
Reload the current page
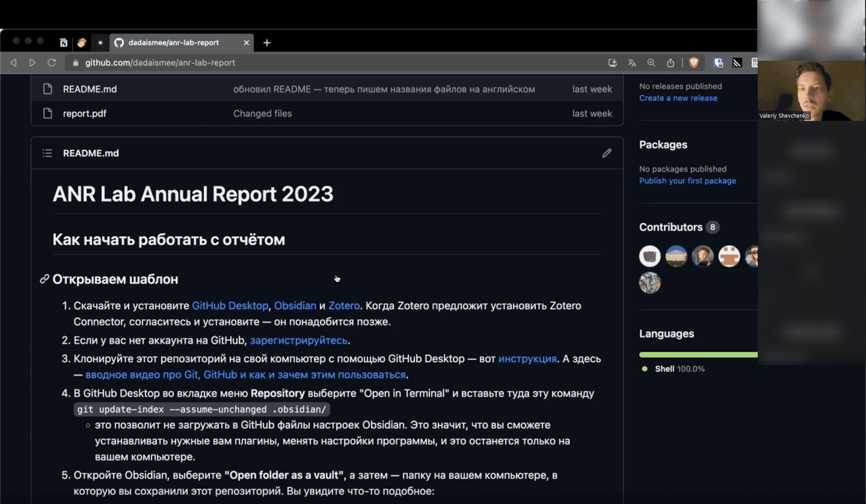(51, 63)
